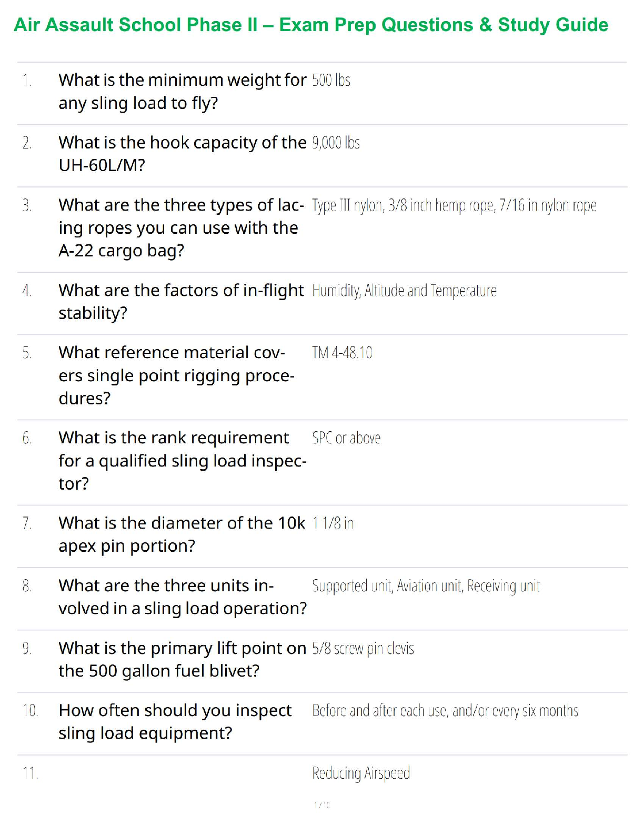Select the "Reducing Airspeed" answer text
Screen dimensions: 644x834
(x=361, y=773)
